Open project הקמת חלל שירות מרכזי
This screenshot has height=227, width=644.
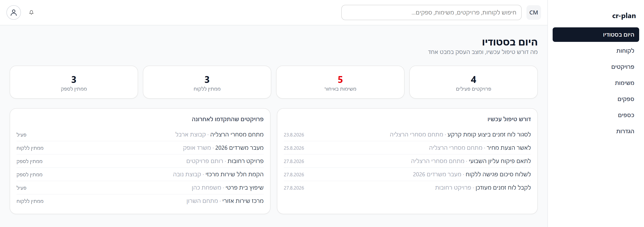[x=140, y=174]
